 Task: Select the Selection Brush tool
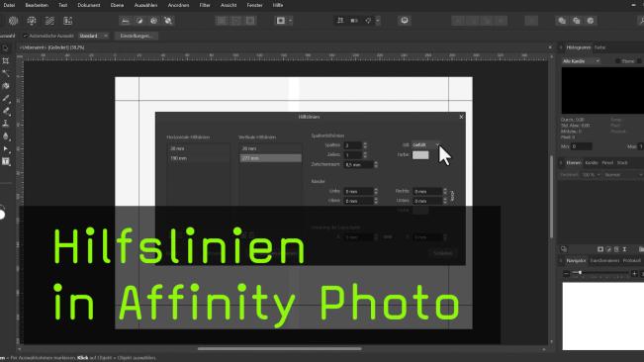pyautogui.click(x=6, y=73)
